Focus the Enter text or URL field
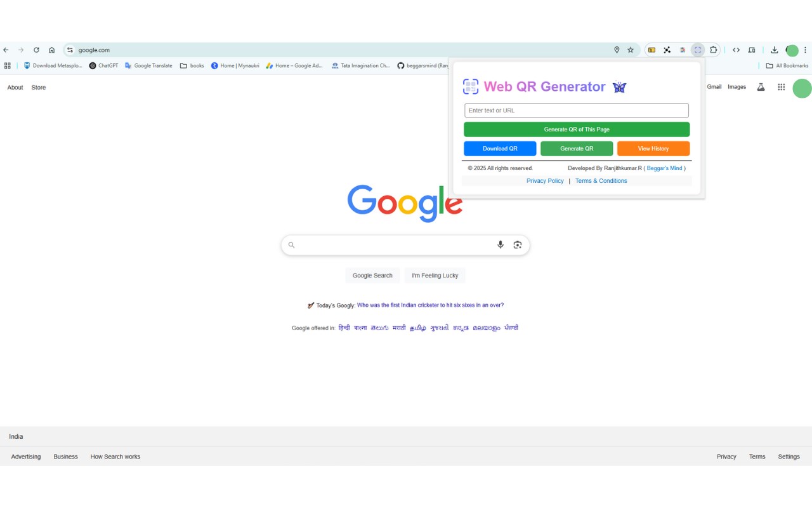This screenshot has height=508, width=812. click(x=577, y=110)
